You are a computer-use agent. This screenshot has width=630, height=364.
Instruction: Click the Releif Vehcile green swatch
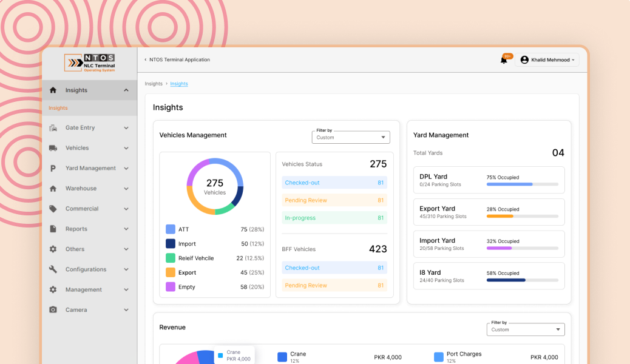click(171, 258)
